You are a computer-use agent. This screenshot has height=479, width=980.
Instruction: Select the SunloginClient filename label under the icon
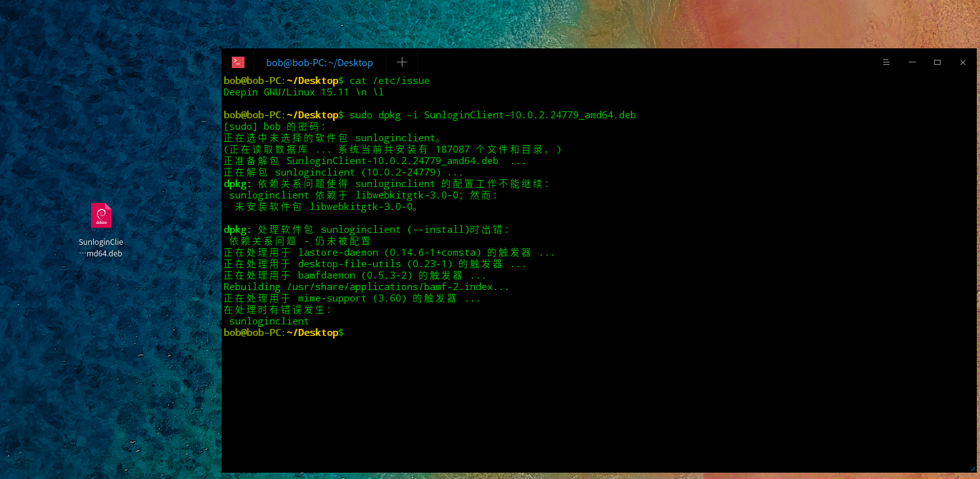[x=101, y=247]
